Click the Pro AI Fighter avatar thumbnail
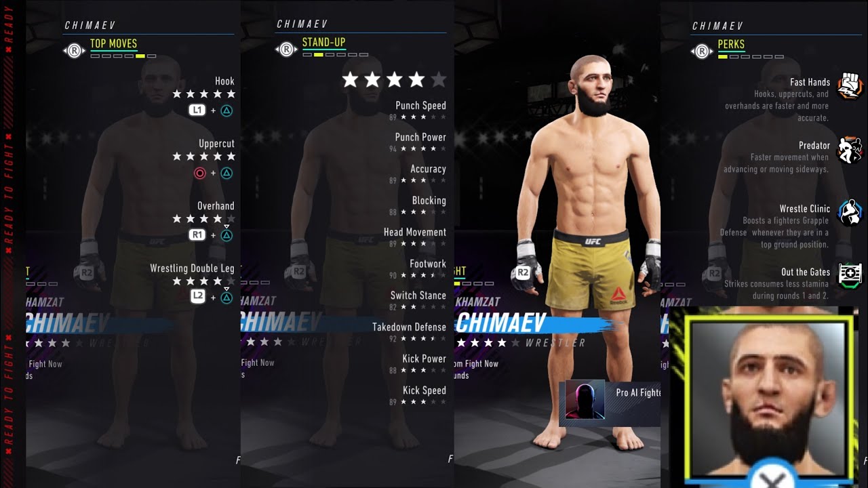868x488 pixels. click(x=585, y=400)
